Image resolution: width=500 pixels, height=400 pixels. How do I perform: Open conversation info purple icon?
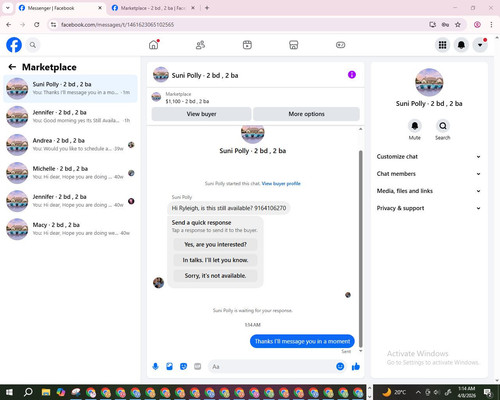pyautogui.click(x=352, y=75)
